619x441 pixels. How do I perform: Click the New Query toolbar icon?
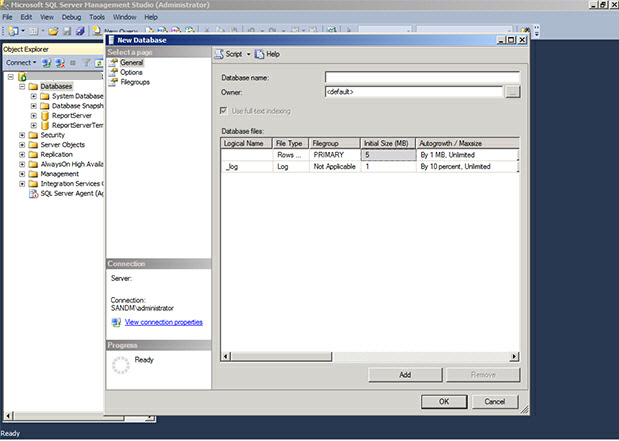[x=97, y=31]
